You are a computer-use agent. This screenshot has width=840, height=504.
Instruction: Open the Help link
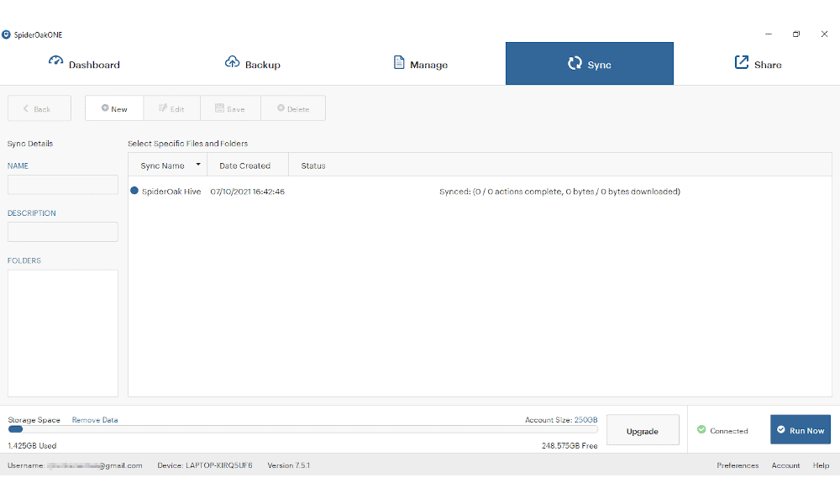coord(821,465)
